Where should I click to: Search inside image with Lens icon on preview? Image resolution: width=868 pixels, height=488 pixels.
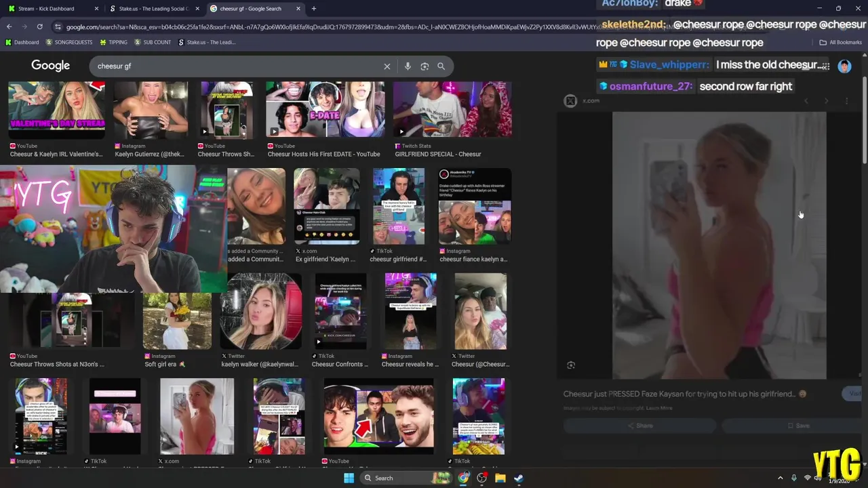coord(571,365)
